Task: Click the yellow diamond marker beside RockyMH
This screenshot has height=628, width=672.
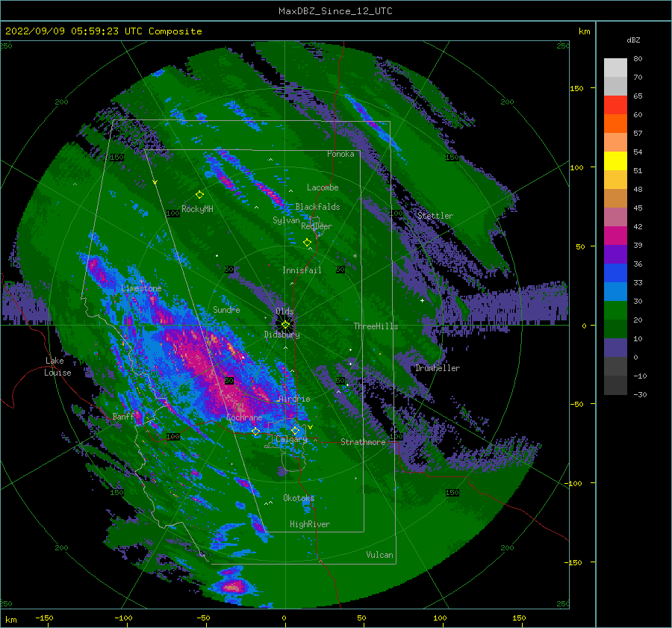Action: (x=199, y=195)
